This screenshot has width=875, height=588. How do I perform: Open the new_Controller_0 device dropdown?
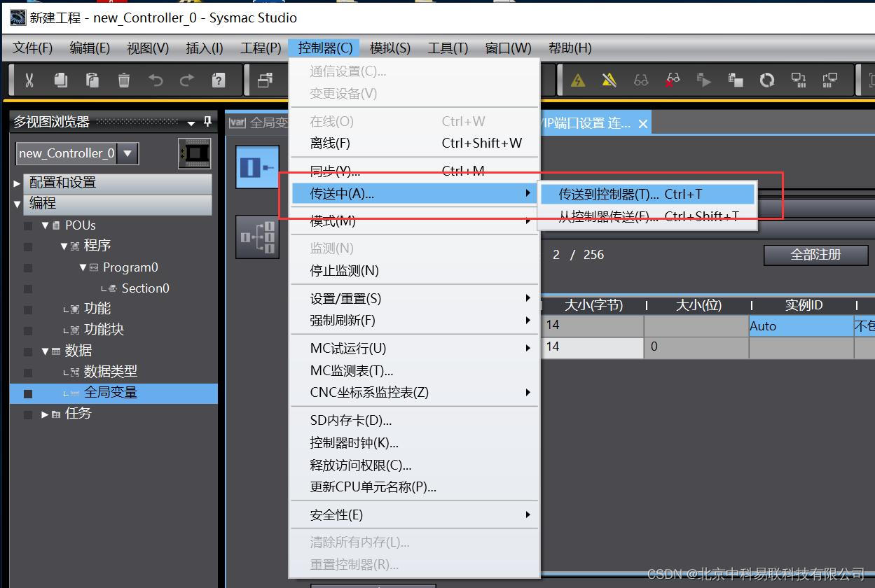tap(128, 153)
